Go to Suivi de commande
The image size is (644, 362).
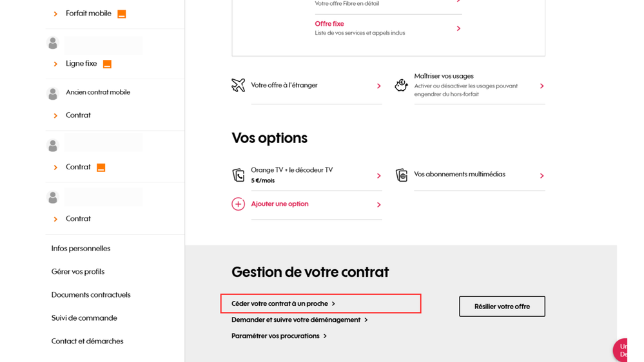click(x=84, y=318)
